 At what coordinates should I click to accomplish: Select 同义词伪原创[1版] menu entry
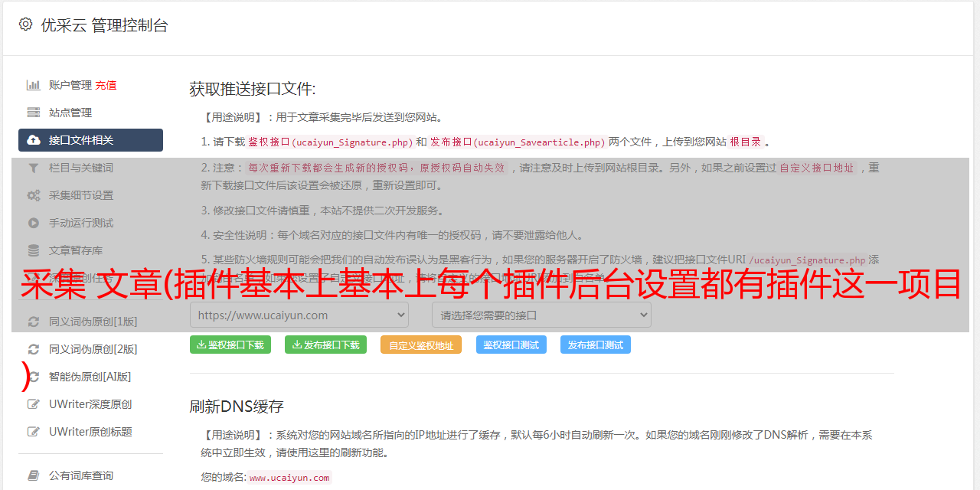tap(93, 322)
